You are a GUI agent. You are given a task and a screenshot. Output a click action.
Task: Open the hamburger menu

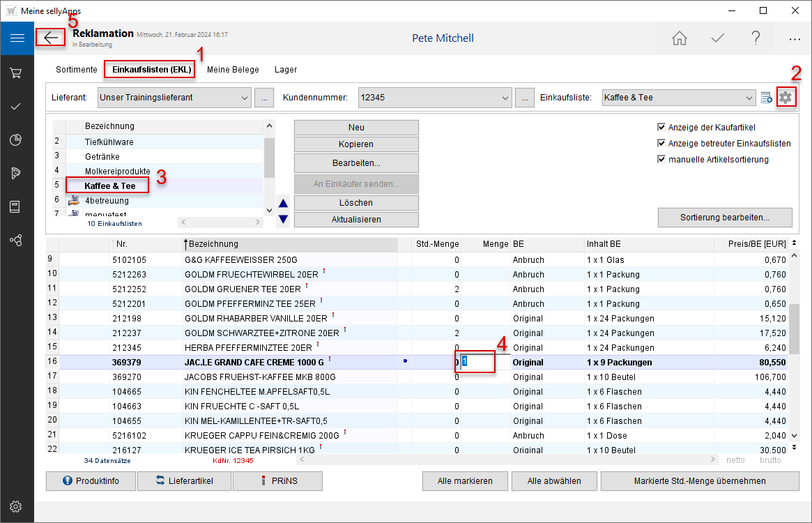17,38
